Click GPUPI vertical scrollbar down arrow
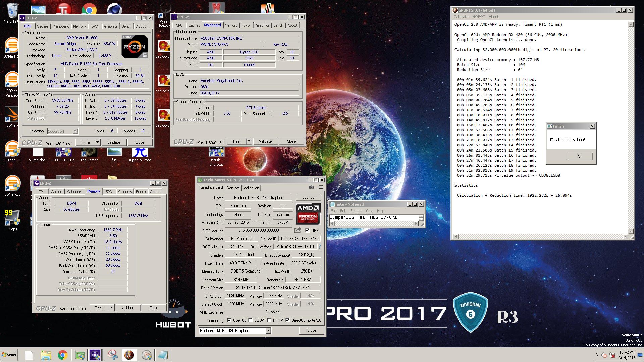The height and width of the screenshot is (362, 644). click(x=631, y=231)
